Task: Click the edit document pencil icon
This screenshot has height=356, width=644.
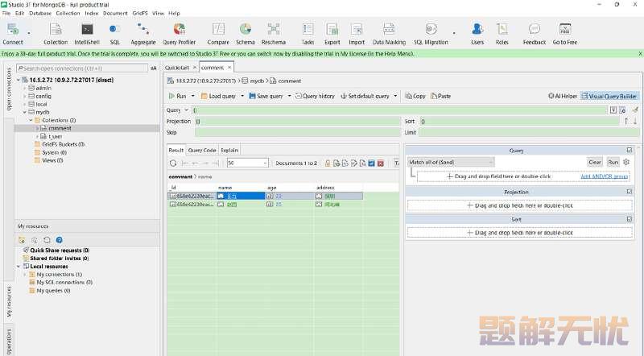Action: 354,164
